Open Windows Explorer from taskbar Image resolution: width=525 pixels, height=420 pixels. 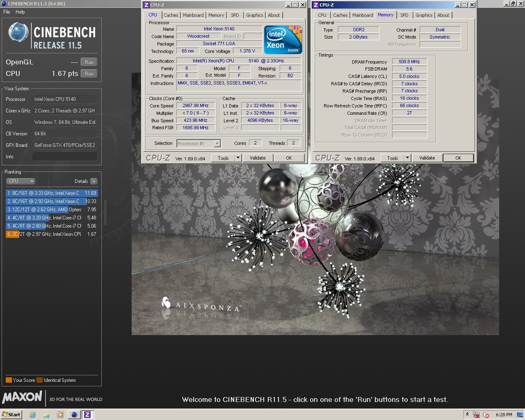[x=46, y=415]
